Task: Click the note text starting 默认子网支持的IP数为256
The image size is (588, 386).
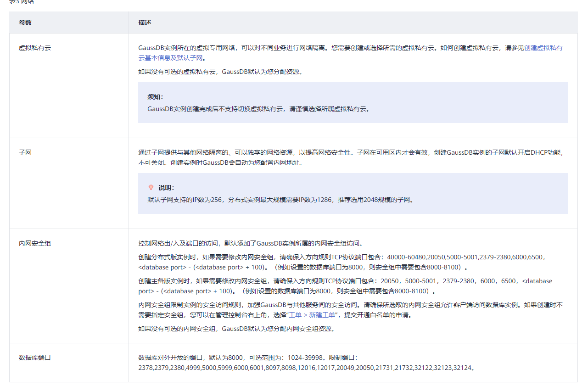Action: (280, 200)
